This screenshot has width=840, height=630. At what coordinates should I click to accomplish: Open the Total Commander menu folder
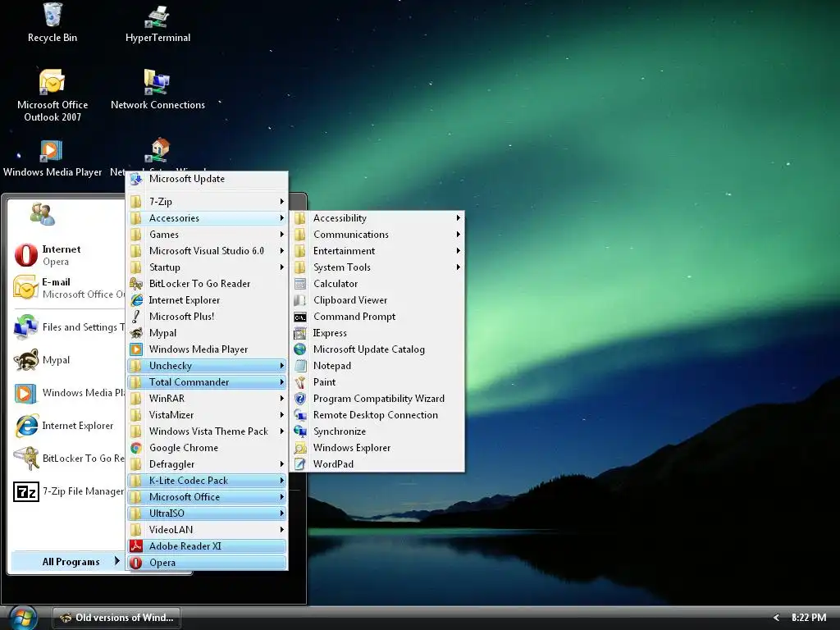coord(207,382)
